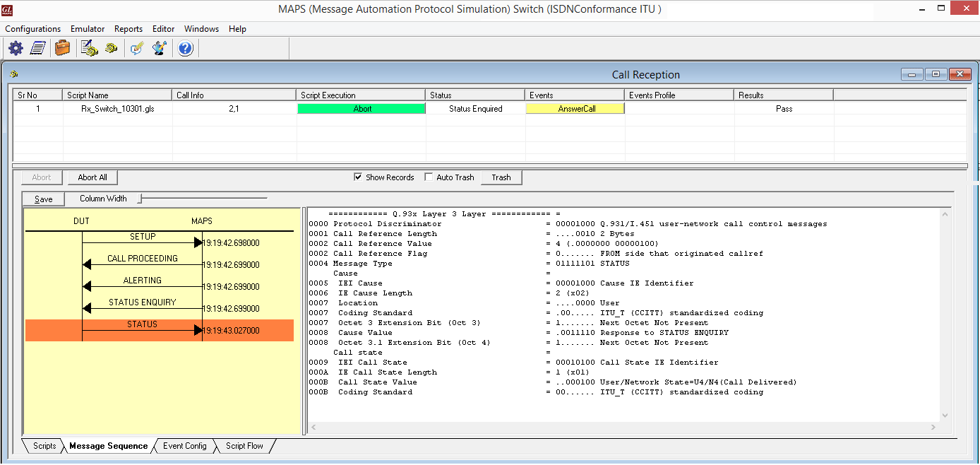
Task: Uncheck the Show Records checkbox
Action: [x=358, y=177]
